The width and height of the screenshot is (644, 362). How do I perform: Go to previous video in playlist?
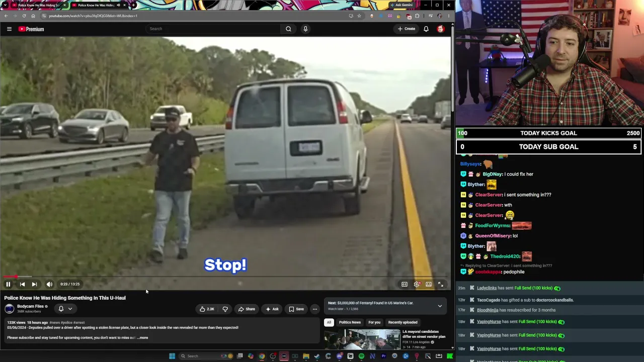[22, 284]
